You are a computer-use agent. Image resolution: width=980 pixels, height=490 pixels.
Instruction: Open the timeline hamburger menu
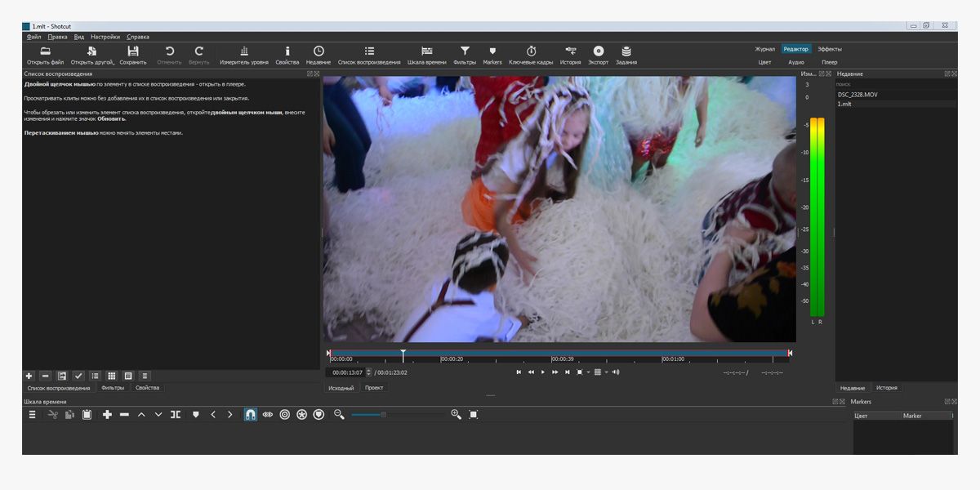[x=32, y=415]
